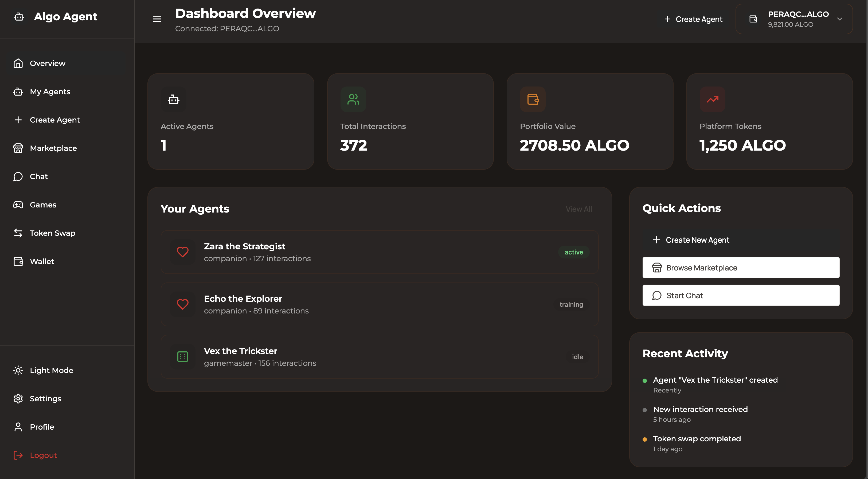
Task: Open the Marketplace sidebar item
Action: [53, 148]
